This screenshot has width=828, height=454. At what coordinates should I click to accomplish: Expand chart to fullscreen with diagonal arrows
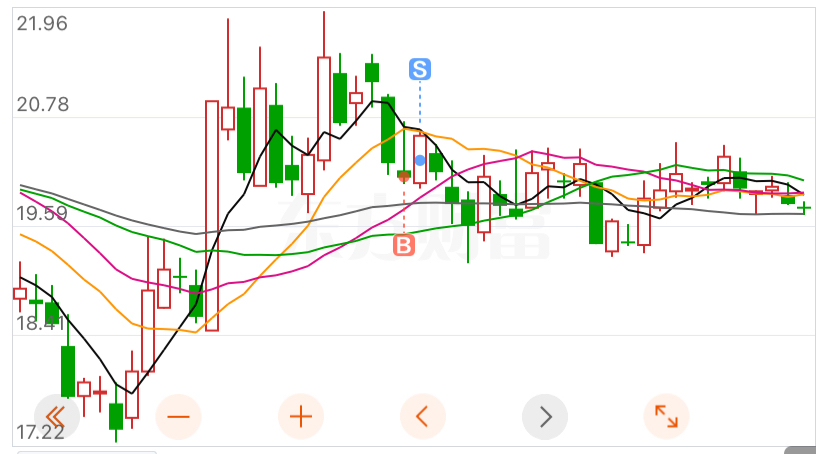click(x=666, y=417)
